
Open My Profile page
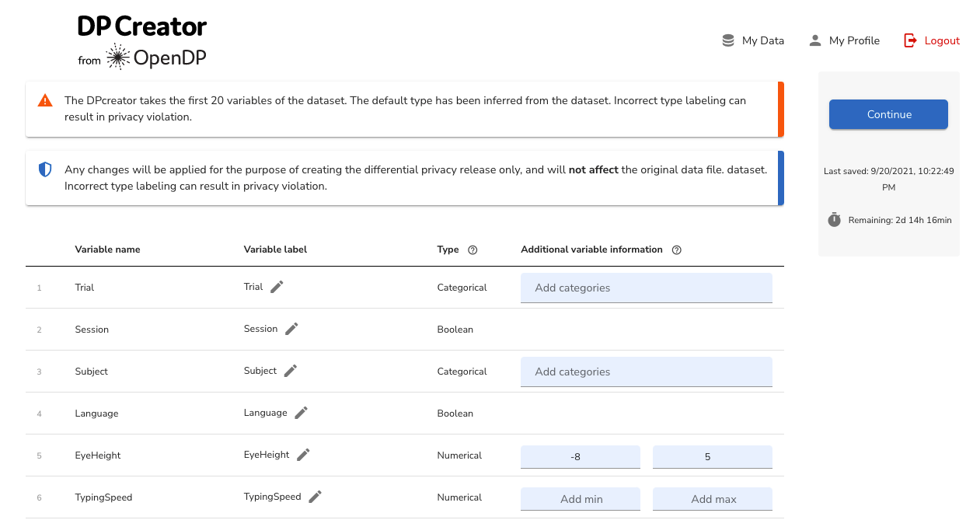click(x=844, y=40)
